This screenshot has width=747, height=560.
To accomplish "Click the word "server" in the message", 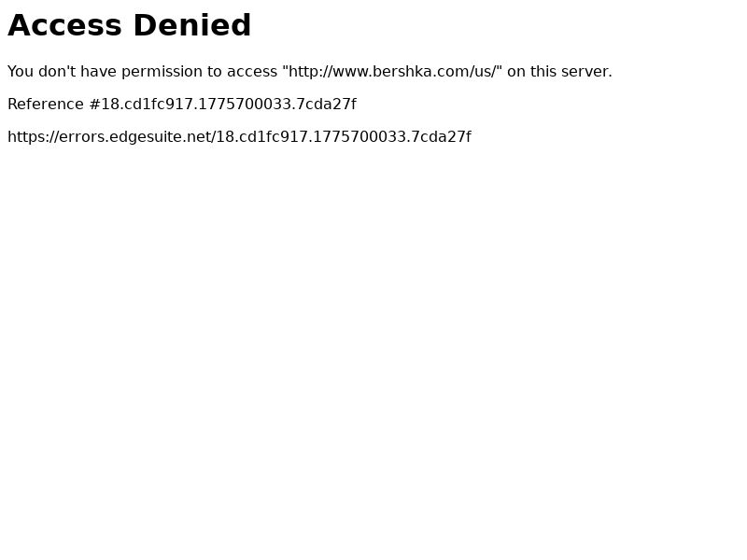I will pos(585,72).
